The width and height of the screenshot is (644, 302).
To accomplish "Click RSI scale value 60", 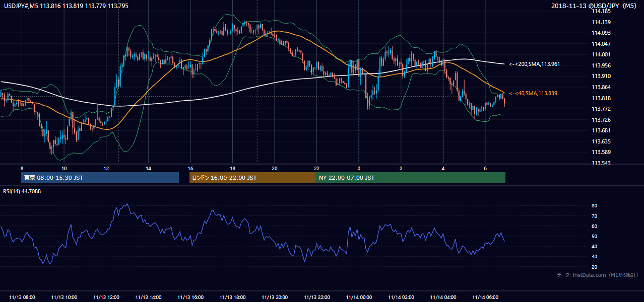I will [x=595, y=226].
